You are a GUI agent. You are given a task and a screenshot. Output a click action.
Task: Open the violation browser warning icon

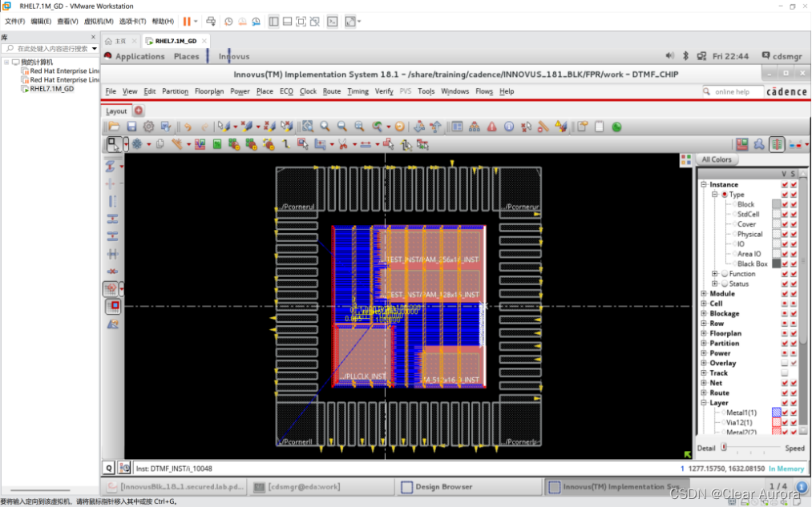pyautogui.click(x=491, y=127)
